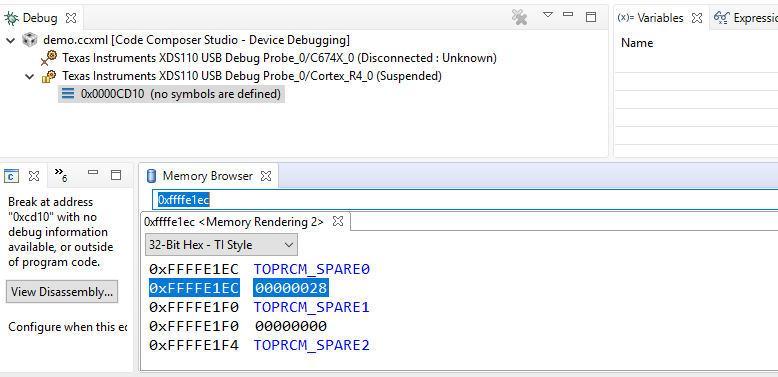Click the Memory Browser tab icon
Image resolution: width=778 pixels, height=377 pixels.
pyautogui.click(x=152, y=176)
